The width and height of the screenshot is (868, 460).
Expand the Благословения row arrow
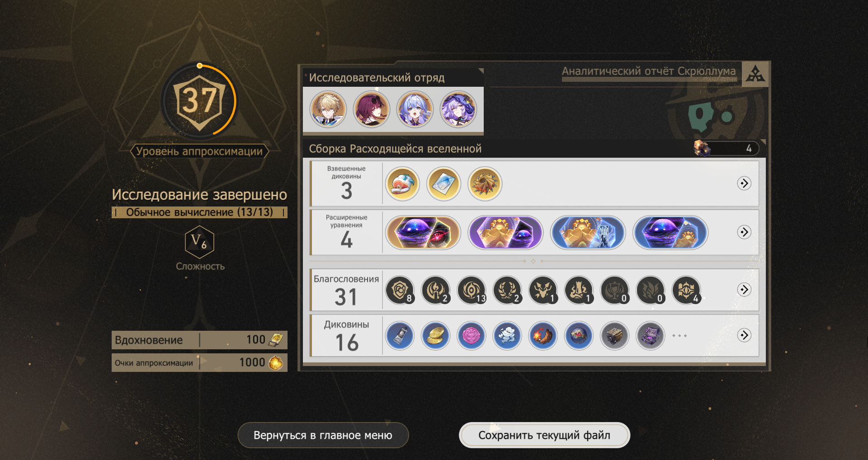pyautogui.click(x=744, y=289)
